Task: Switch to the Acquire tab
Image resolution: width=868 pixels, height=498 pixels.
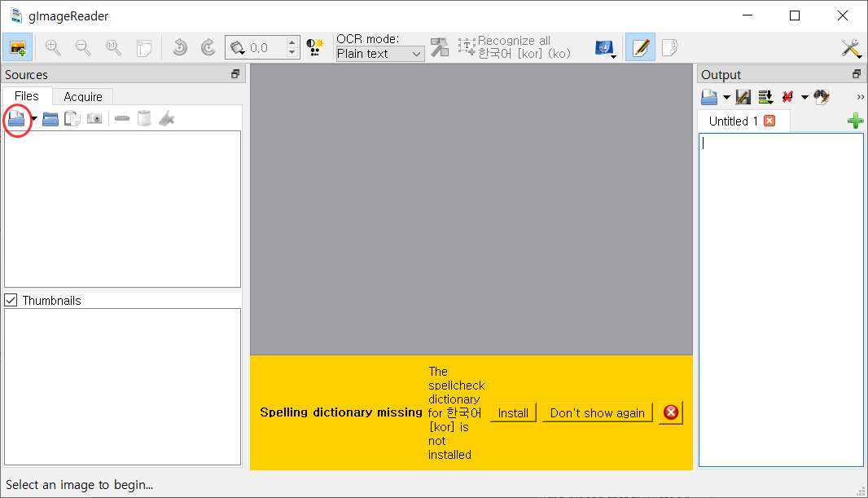Action: pyautogui.click(x=83, y=96)
